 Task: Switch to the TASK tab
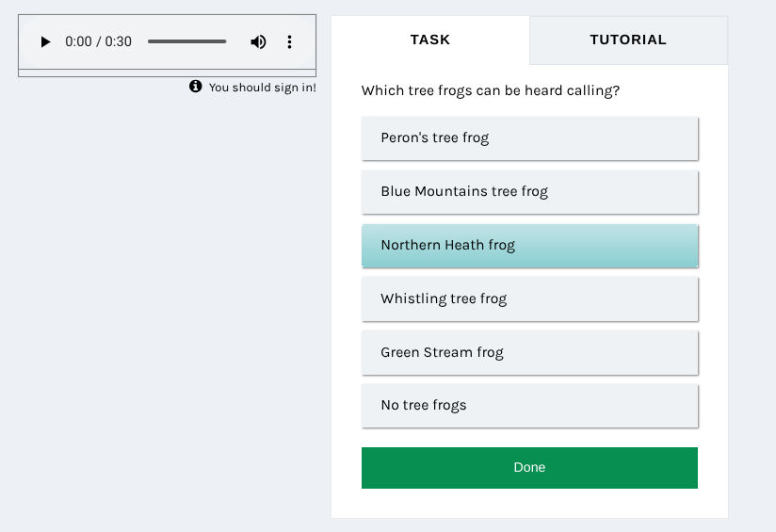pyautogui.click(x=430, y=40)
